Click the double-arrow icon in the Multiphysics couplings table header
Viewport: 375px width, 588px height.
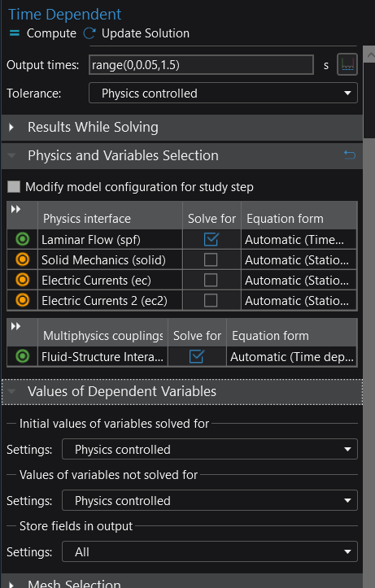coord(15,326)
